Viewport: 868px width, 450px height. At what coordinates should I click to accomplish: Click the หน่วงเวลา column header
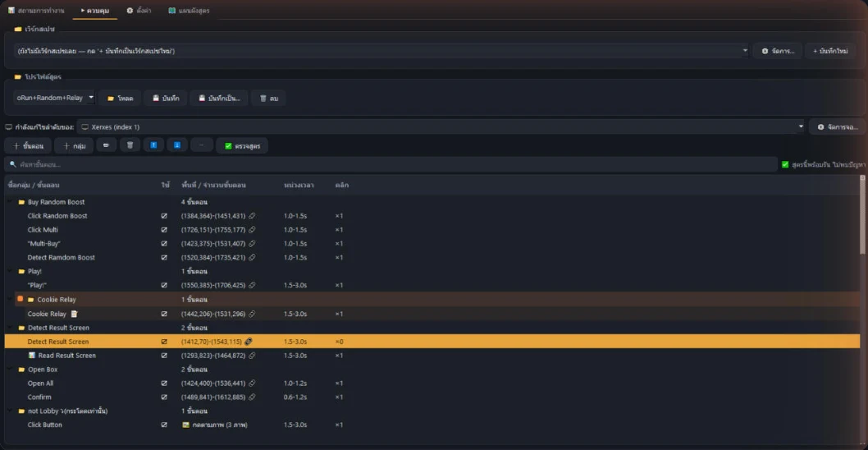coord(299,185)
